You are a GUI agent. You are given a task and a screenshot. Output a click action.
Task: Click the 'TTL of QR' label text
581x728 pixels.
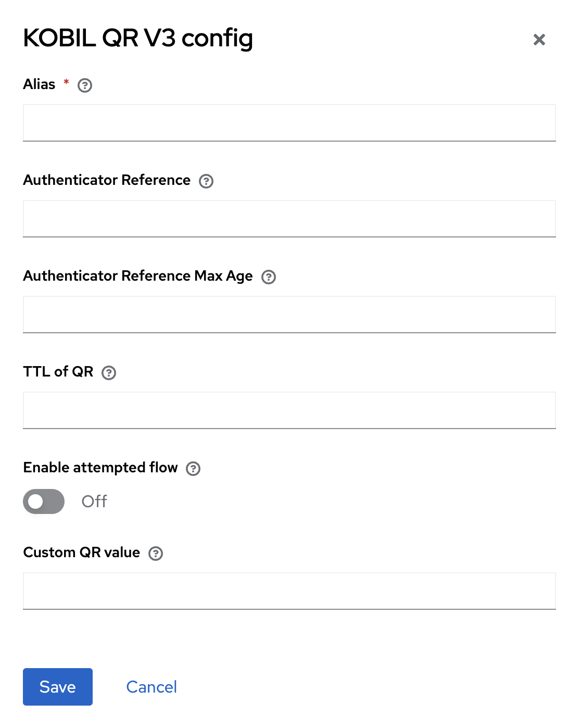click(58, 372)
